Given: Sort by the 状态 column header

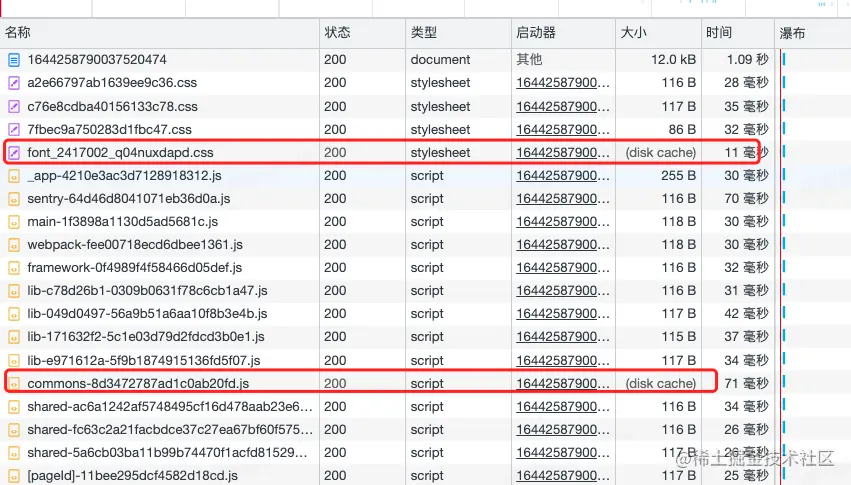Looking at the screenshot, I should (x=363, y=33).
